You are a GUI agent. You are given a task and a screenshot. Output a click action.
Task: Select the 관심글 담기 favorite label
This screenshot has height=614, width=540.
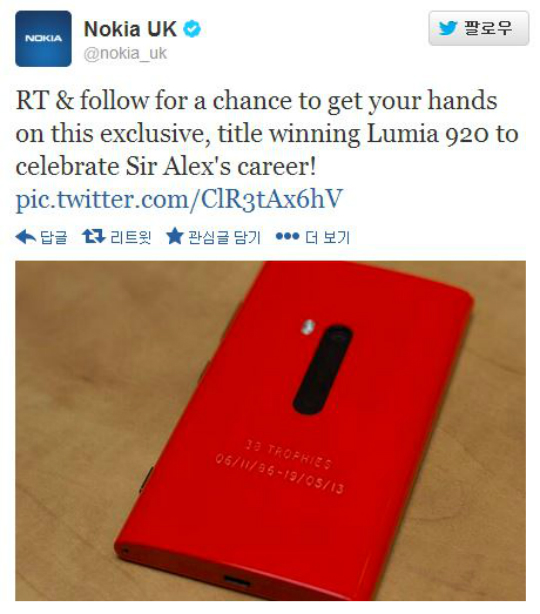point(224,237)
